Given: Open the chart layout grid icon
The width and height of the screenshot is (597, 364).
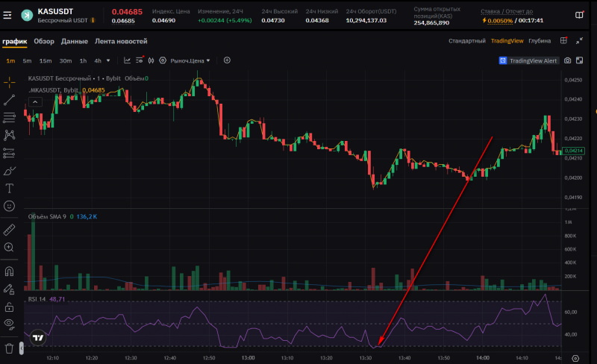Looking at the screenshot, I should (x=564, y=40).
